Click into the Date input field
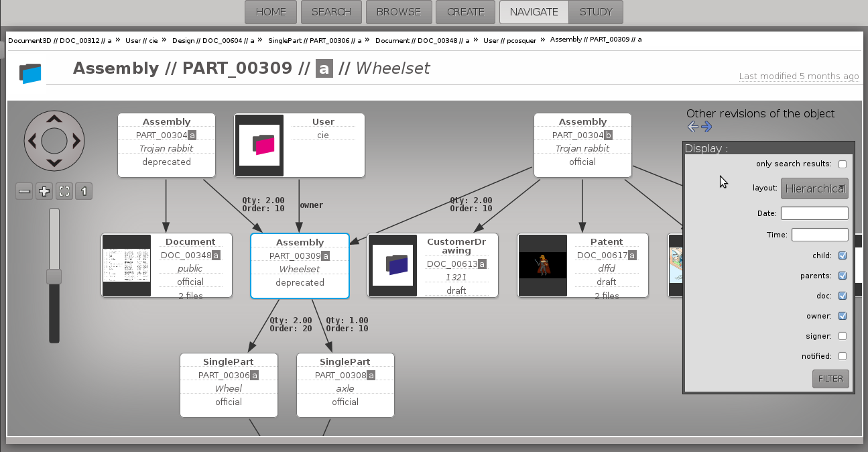Viewport: 868px width, 452px height. click(814, 213)
